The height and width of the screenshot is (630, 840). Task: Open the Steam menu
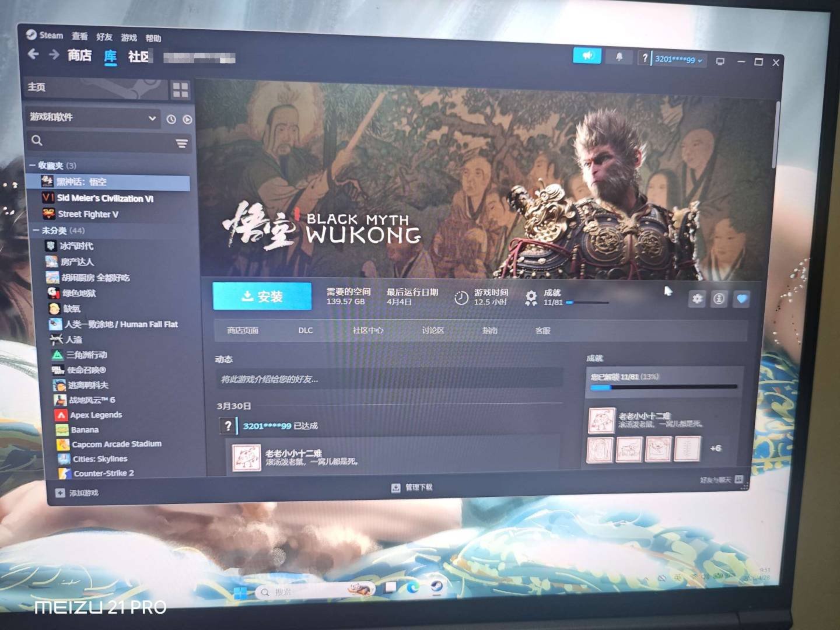pyautogui.click(x=44, y=35)
